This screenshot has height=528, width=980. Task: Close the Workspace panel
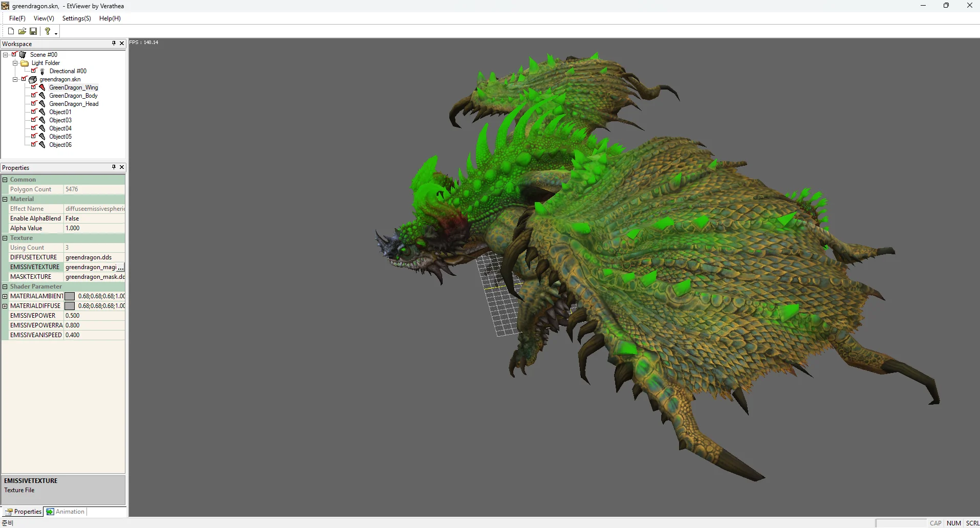[x=122, y=43]
